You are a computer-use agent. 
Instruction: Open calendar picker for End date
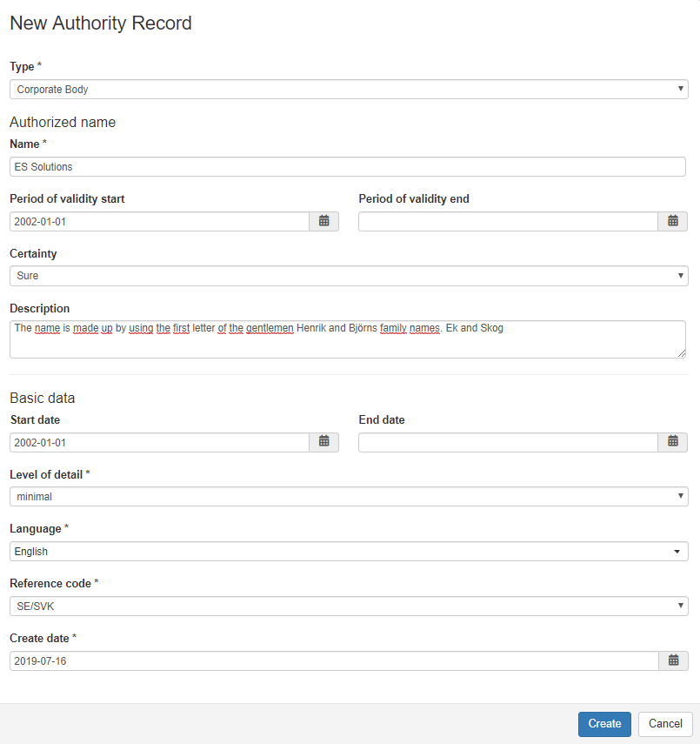672,442
